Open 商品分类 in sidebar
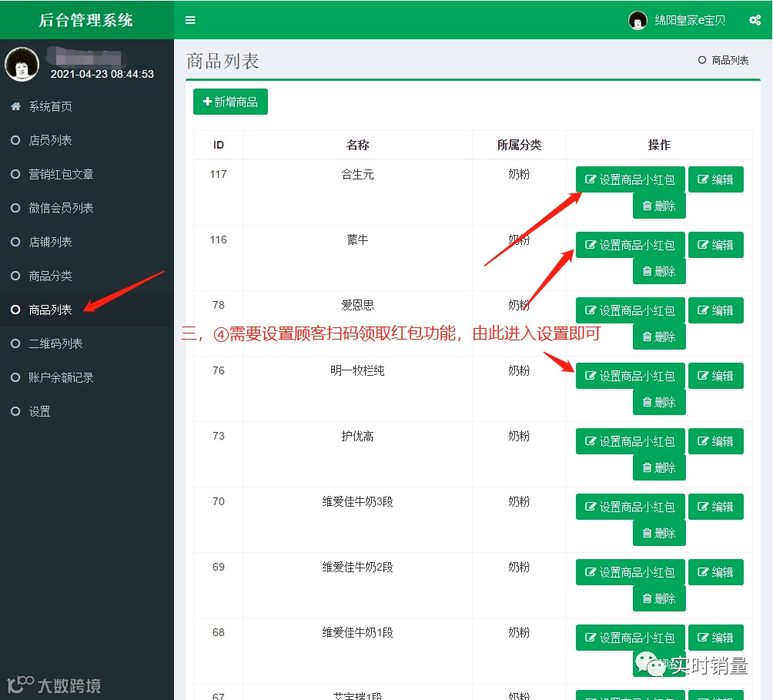Image resolution: width=773 pixels, height=700 pixels. click(50, 276)
